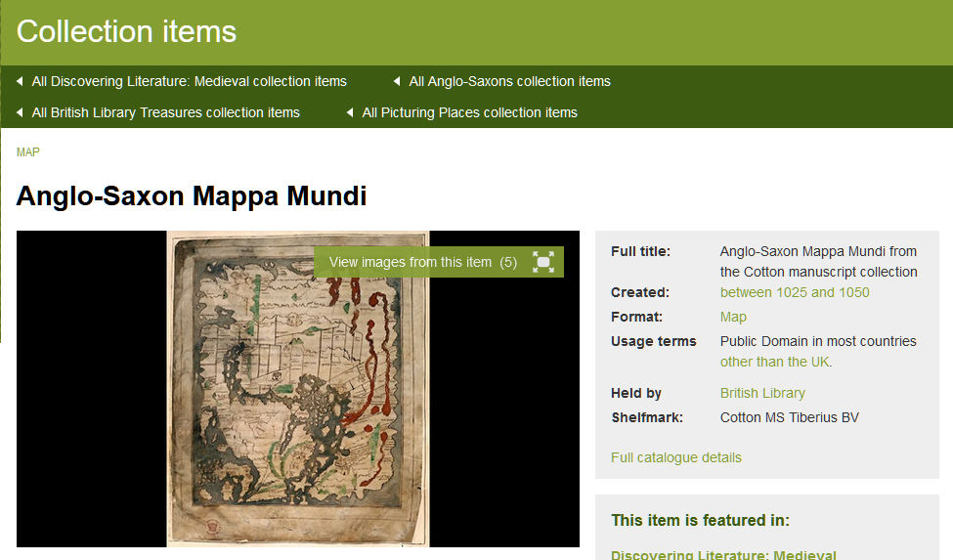Click shelfmark value Cotton MS Tiberius BV
Viewport: 953px width, 560px height.
coord(790,418)
